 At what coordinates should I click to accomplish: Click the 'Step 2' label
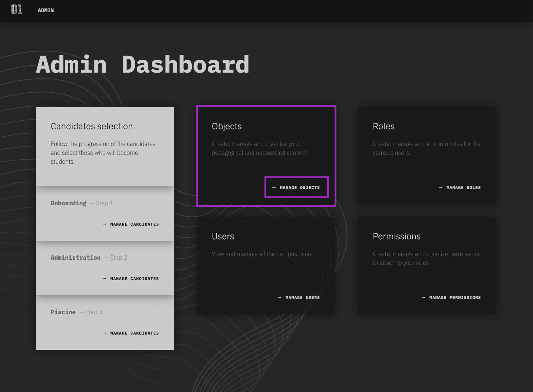(119, 258)
